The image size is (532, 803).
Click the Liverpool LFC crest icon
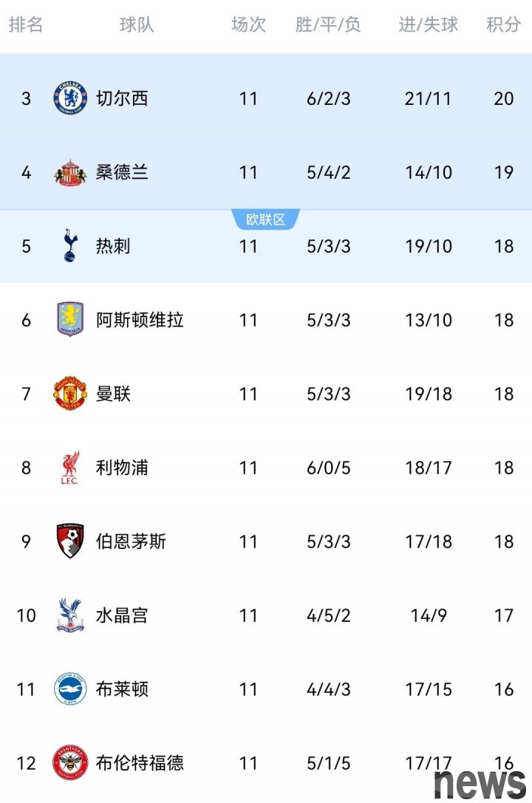click(x=70, y=468)
